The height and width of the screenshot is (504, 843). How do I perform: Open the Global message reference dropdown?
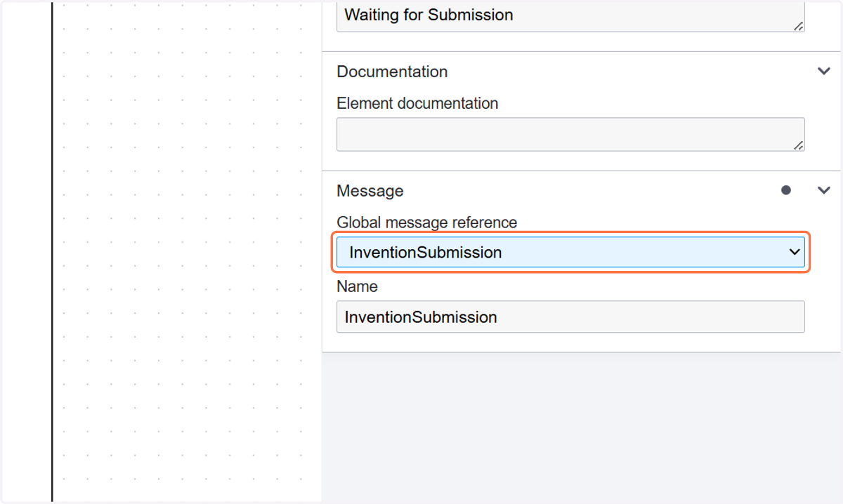(x=570, y=252)
